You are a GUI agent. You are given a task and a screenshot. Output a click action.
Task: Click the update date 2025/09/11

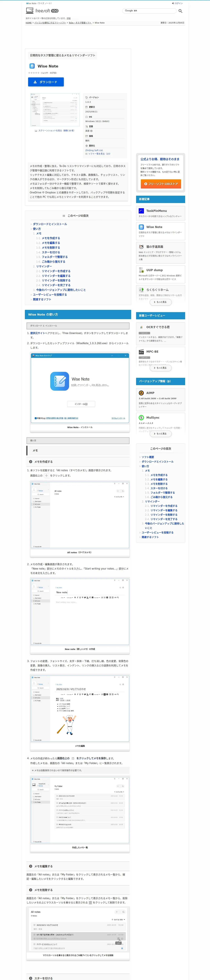[91, 112]
